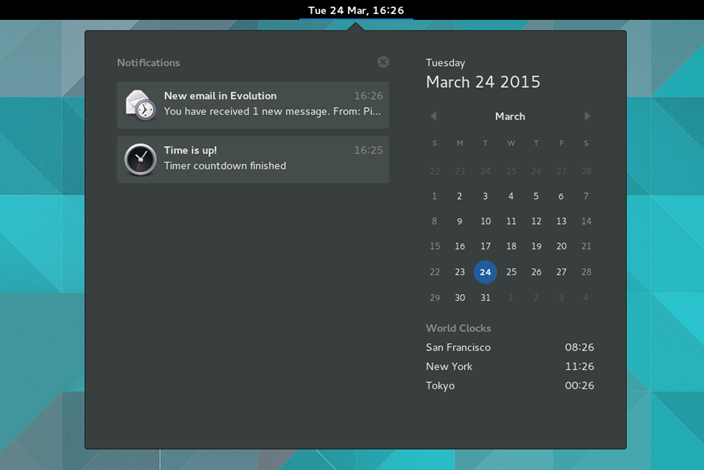
Task: Go to next month arrow
Action: (587, 116)
